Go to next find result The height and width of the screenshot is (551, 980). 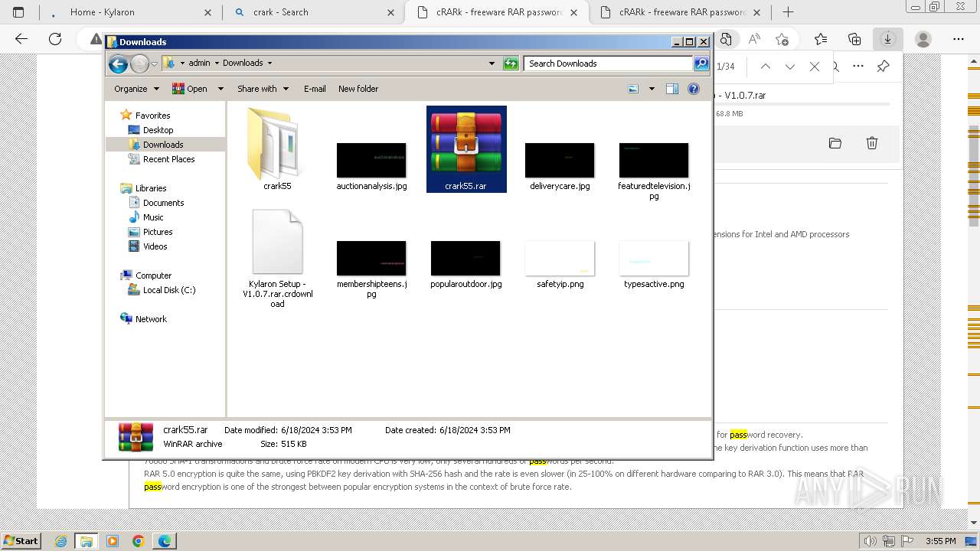point(790,67)
